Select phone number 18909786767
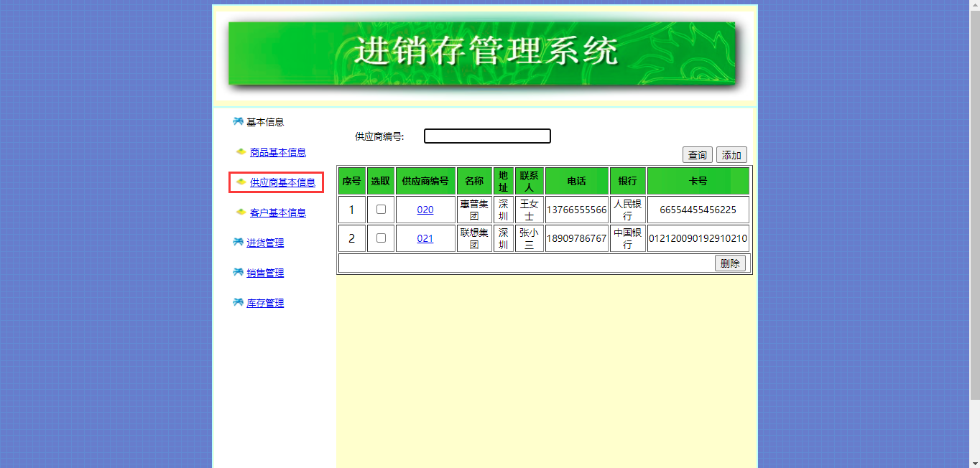Viewport: 980px width, 468px height. click(x=576, y=238)
